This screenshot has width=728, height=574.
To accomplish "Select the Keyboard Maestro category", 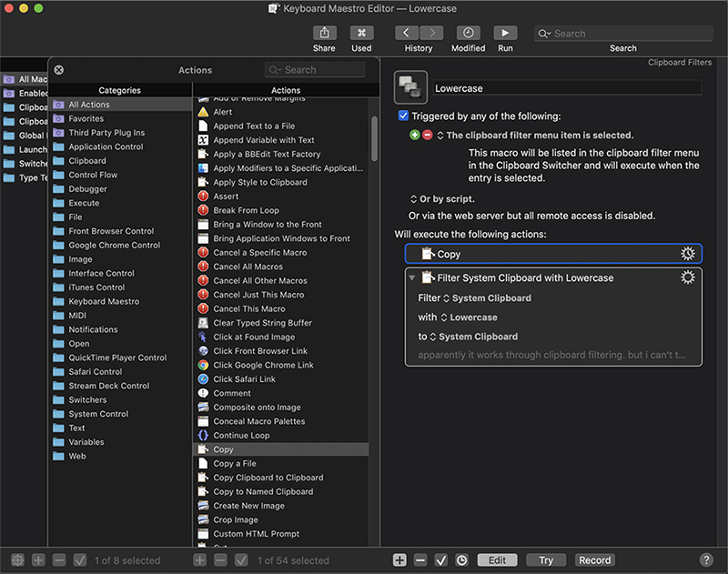I will tap(120, 301).
